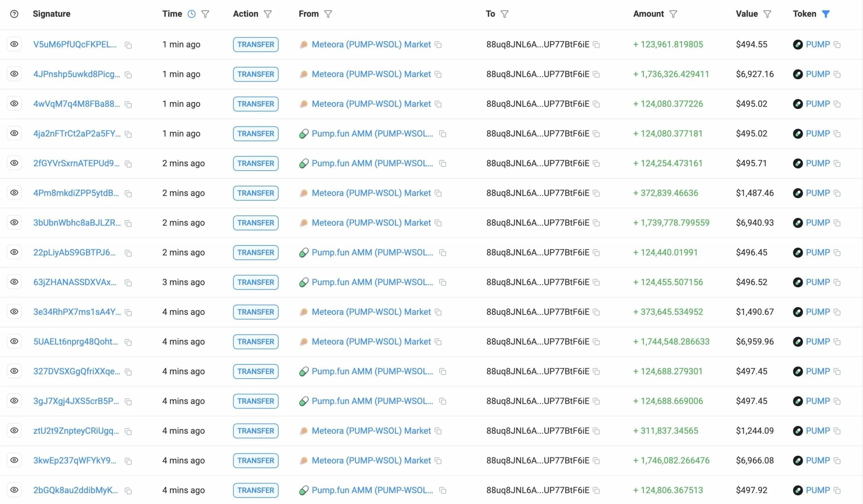Click amount + 1,736,326.429411

tap(671, 74)
